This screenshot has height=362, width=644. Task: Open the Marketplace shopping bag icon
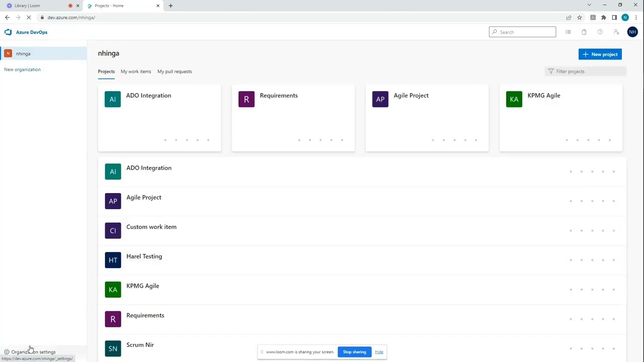[584, 32]
